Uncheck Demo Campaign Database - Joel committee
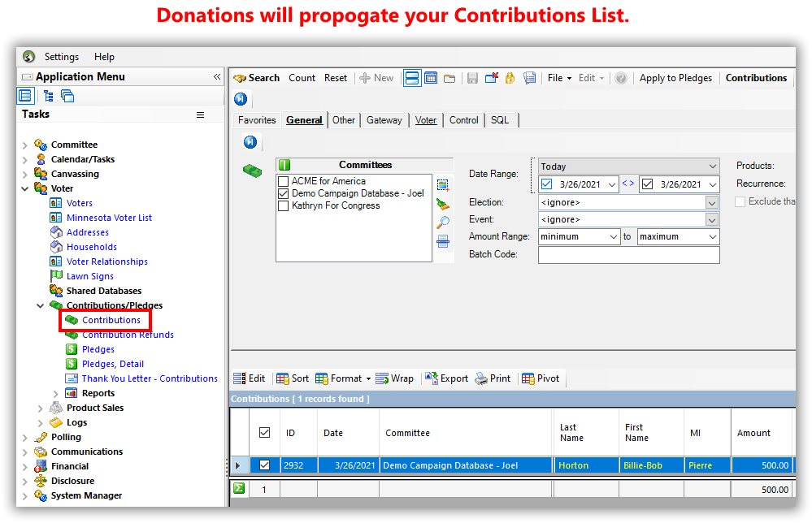The width and height of the screenshot is (812, 523). [284, 193]
